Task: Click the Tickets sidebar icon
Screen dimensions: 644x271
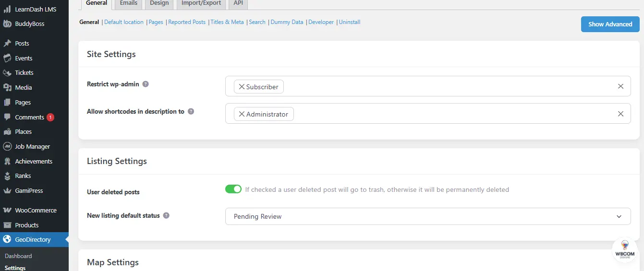Action: coord(7,73)
